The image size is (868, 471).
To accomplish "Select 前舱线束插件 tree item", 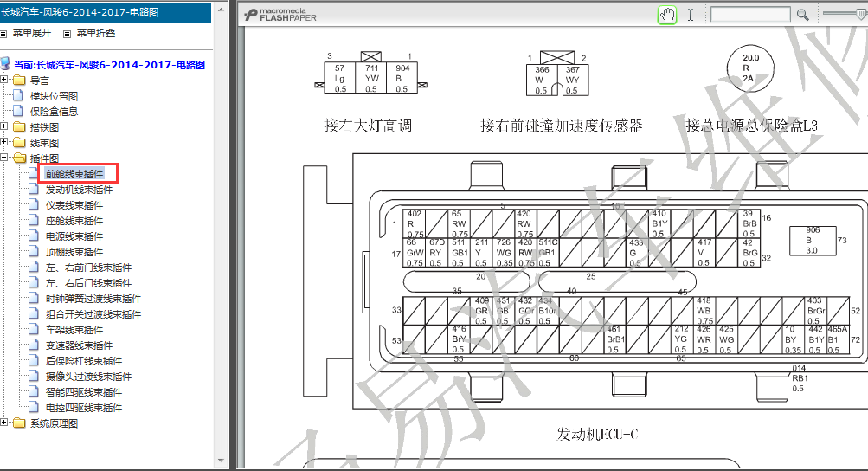I will pyautogui.click(x=74, y=174).
